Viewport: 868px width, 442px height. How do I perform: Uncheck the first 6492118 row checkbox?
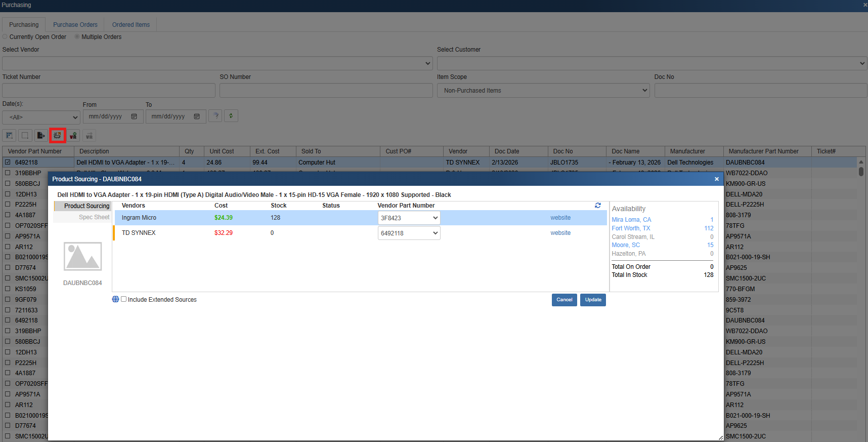click(8, 163)
